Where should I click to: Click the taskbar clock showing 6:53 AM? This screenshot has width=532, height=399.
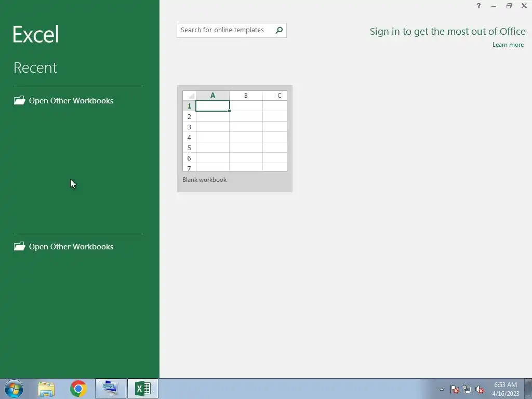tap(506, 389)
